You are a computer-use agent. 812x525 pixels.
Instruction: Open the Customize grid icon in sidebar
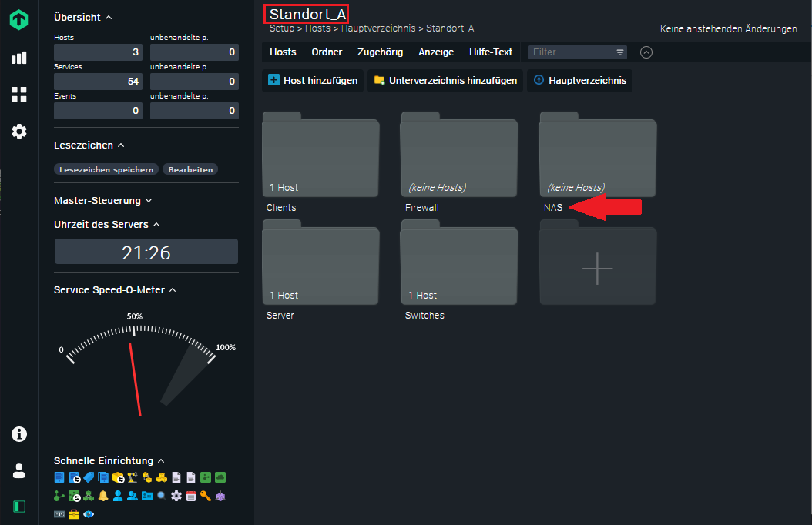[18, 95]
